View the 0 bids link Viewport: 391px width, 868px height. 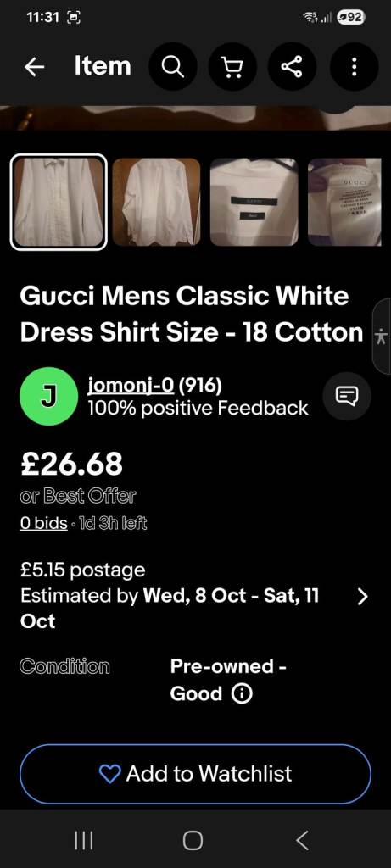[44, 523]
